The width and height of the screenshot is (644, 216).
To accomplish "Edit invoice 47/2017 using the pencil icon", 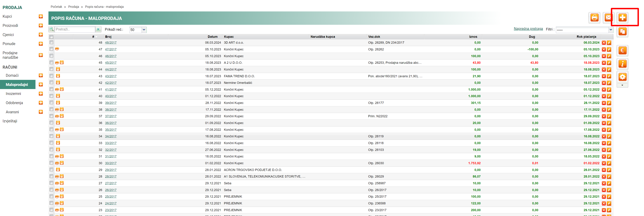I will (609, 50).
